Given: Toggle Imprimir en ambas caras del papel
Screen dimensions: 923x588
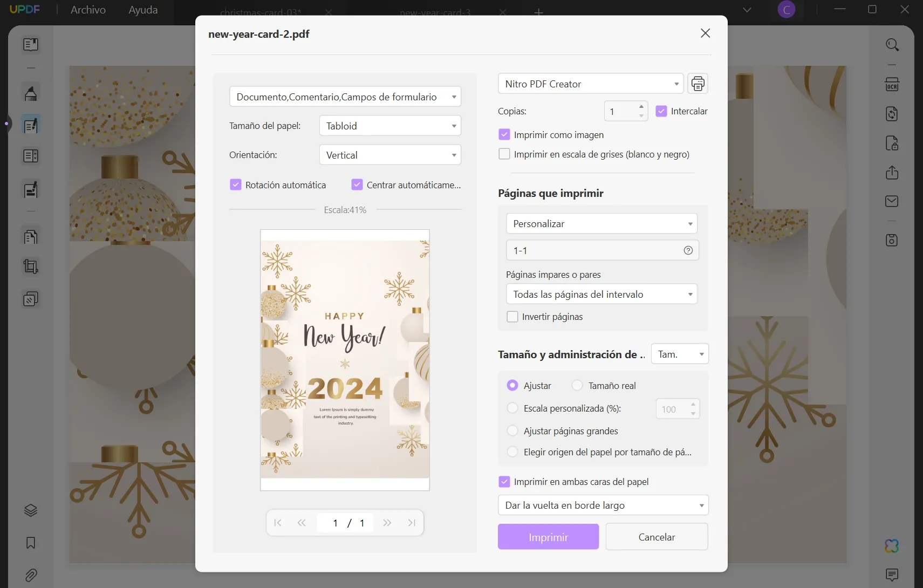Looking at the screenshot, I should pos(504,482).
